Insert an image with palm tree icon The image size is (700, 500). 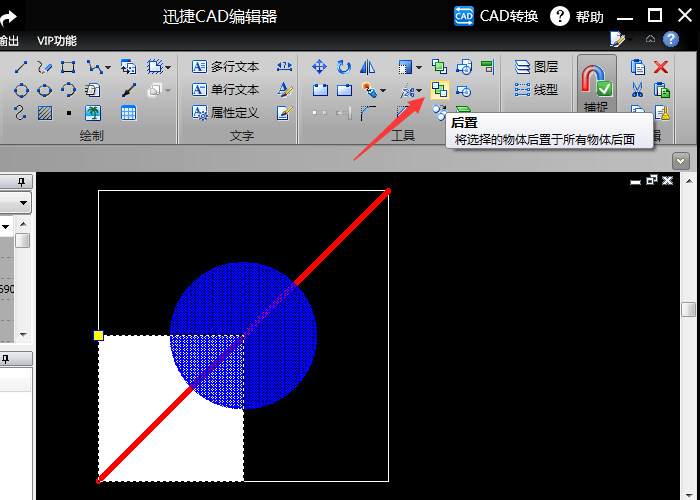pos(93,113)
